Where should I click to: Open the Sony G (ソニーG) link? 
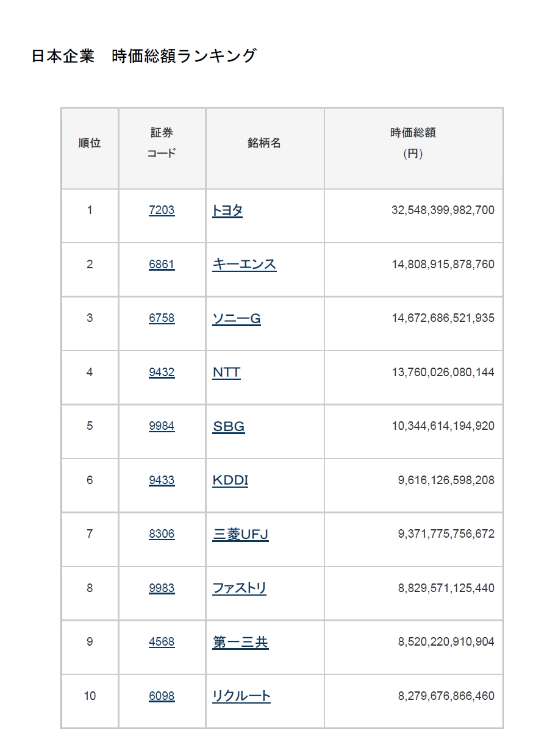(x=237, y=318)
